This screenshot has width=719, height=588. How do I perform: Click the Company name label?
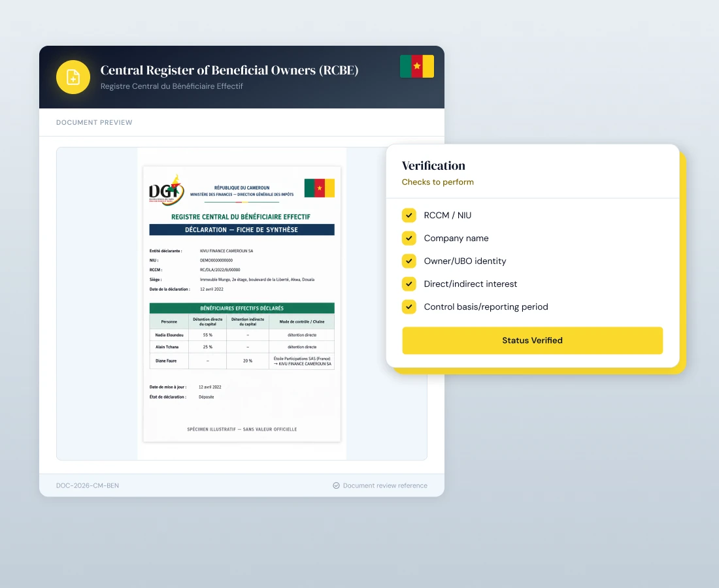coord(456,238)
